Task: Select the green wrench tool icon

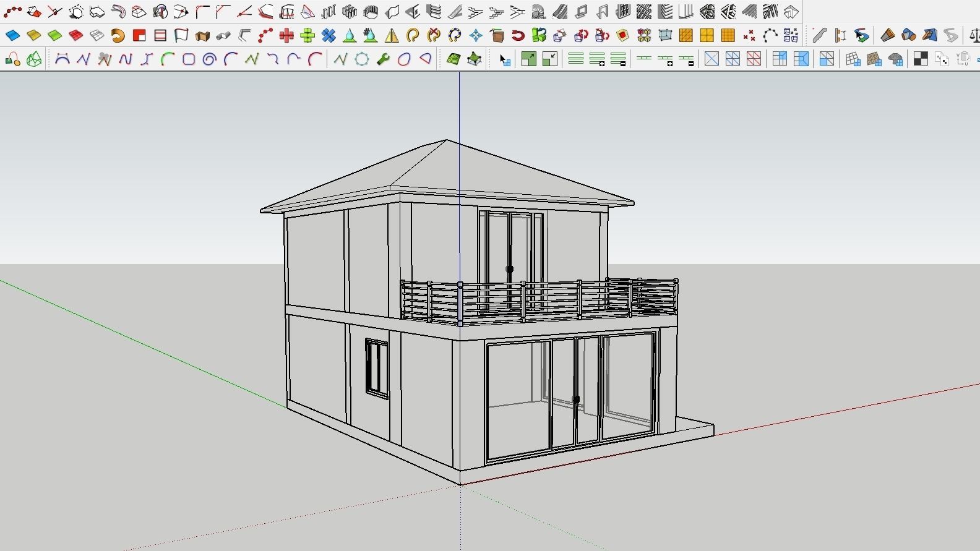Action: (x=383, y=59)
